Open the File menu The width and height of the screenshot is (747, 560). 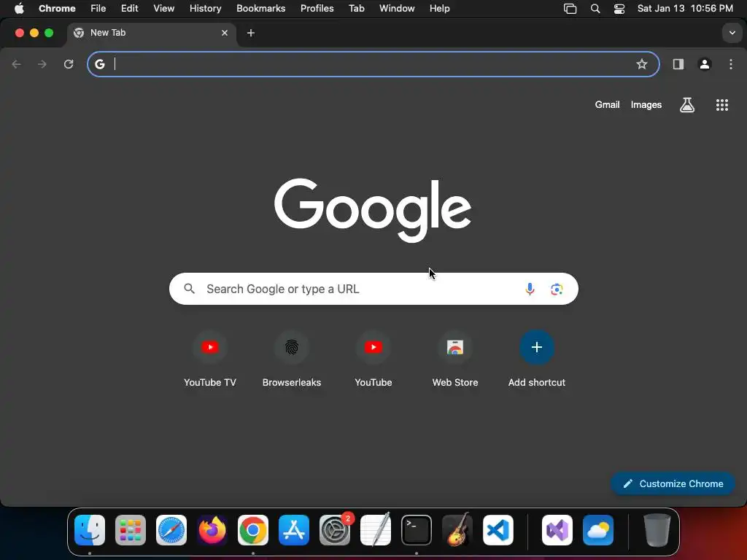[x=98, y=9]
